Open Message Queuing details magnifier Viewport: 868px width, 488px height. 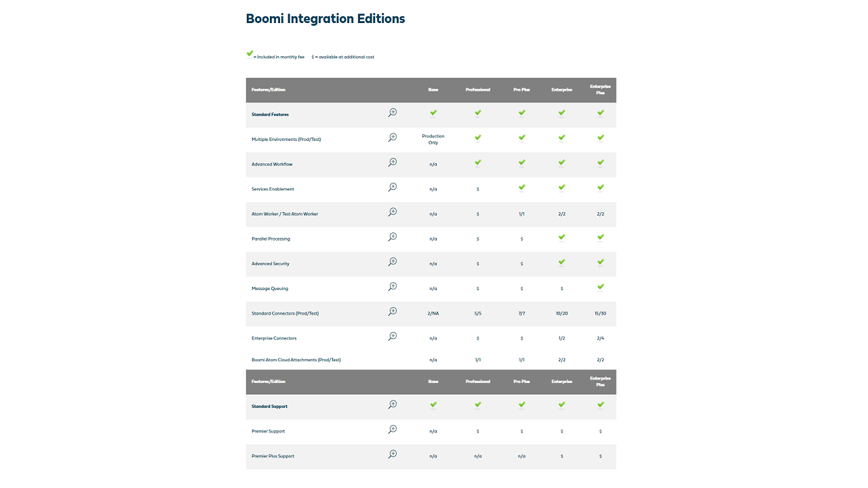tap(393, 287)
